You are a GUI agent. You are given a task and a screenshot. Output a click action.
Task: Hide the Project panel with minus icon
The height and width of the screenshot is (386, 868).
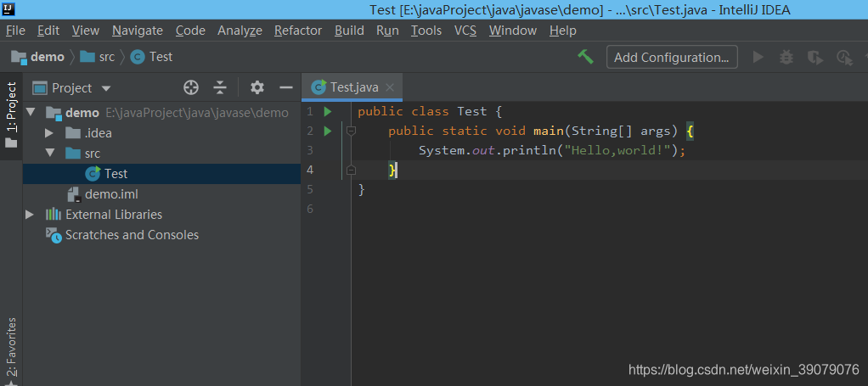coord(285,87)
